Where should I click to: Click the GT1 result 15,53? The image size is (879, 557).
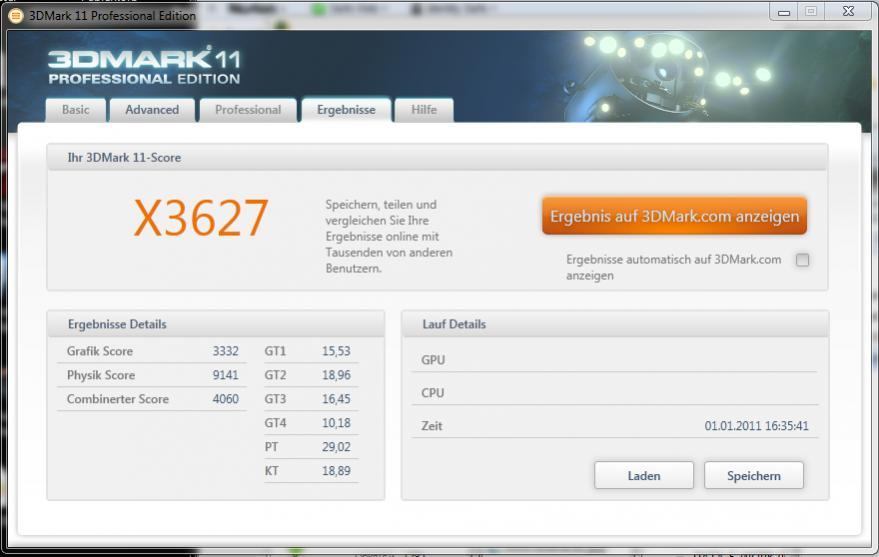pos(336,351)
